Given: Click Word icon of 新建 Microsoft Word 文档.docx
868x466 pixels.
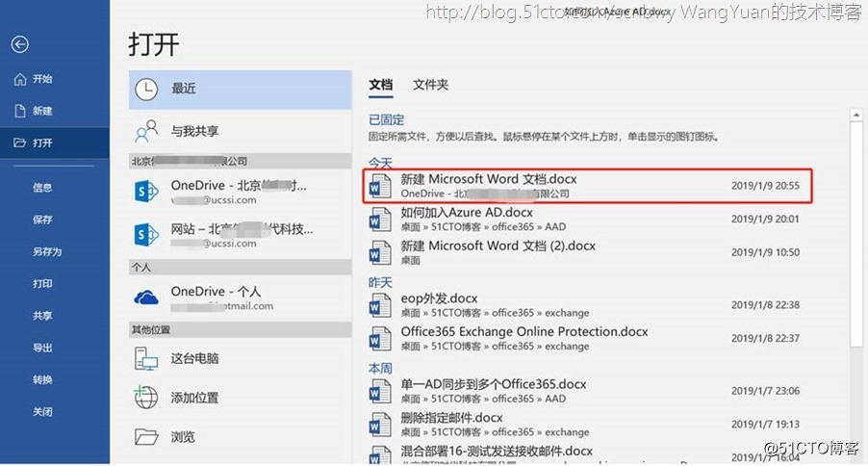Looking at the screenshot, I should coord(380,186).
